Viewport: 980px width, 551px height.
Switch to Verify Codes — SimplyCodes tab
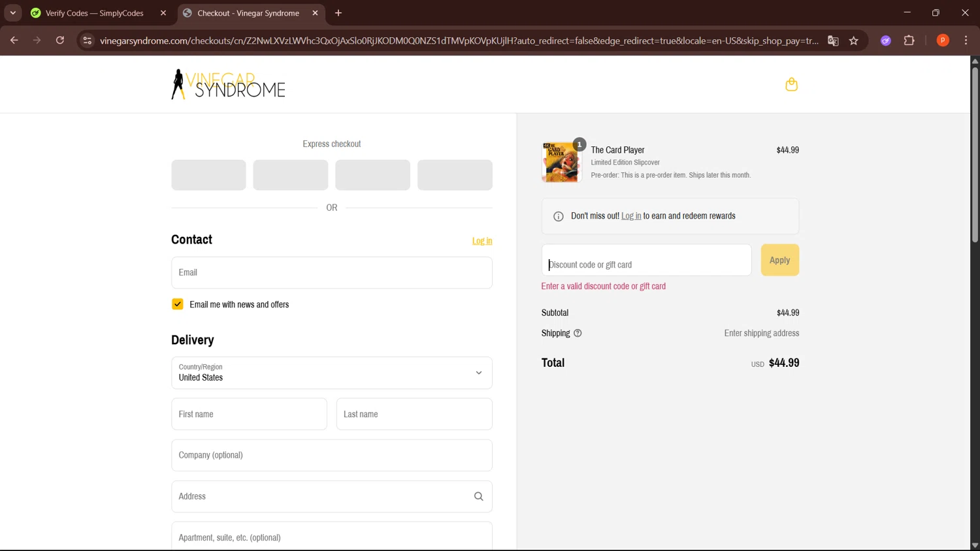click(x=95, y=13)
